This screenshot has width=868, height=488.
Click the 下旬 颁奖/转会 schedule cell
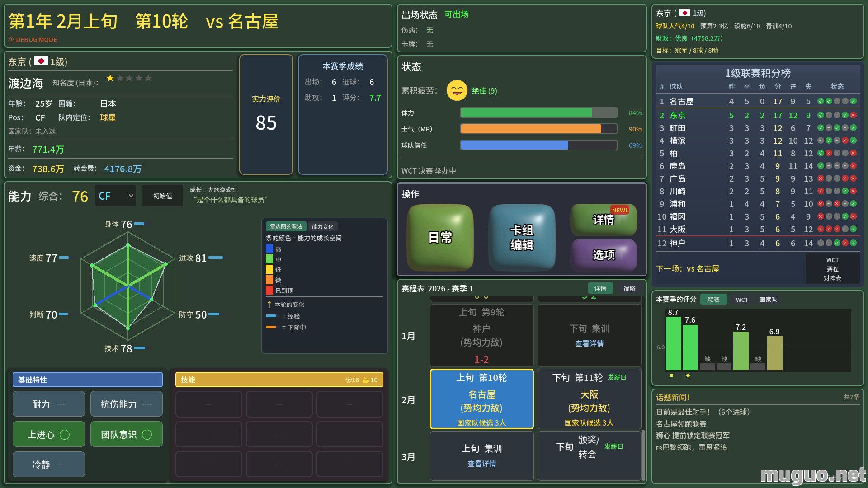pyautogui.click(x=590, y=455)
